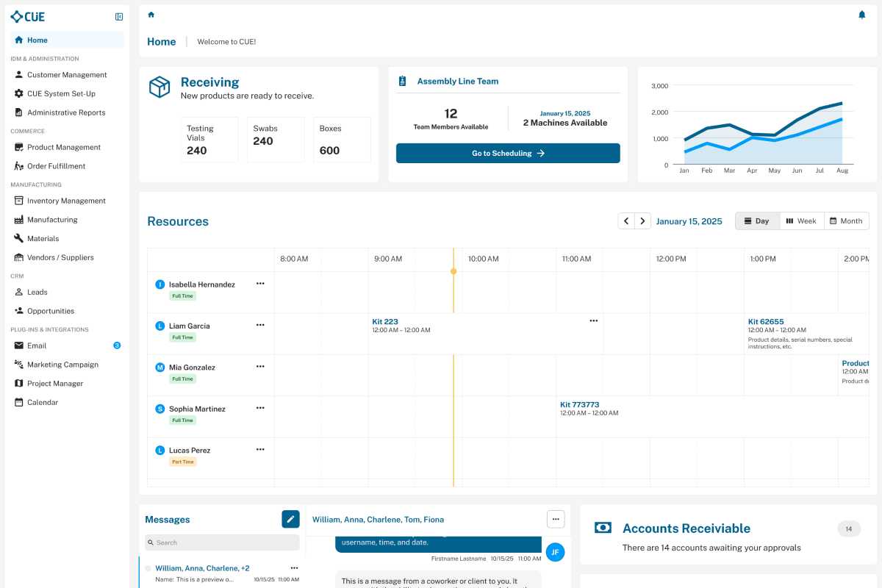Go to previous day in Resources
This screenshot has width=882, height=588.
tap(626, 220)
